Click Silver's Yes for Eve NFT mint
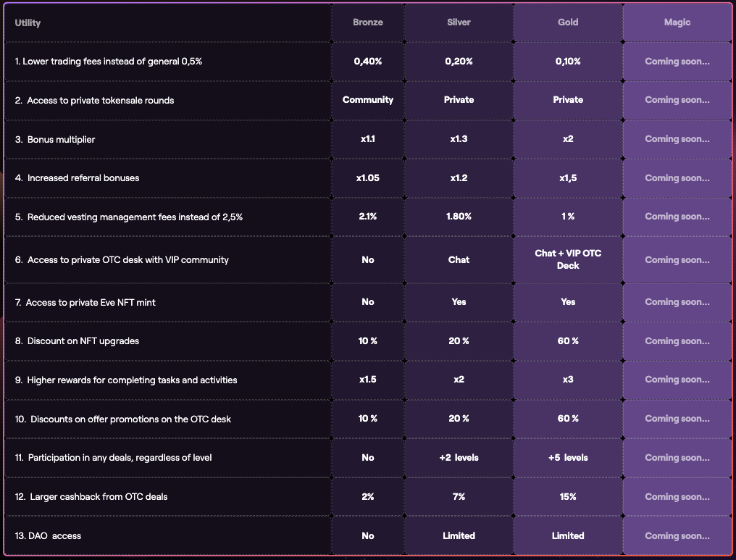 pyautogui.click(x=459, y=302)
